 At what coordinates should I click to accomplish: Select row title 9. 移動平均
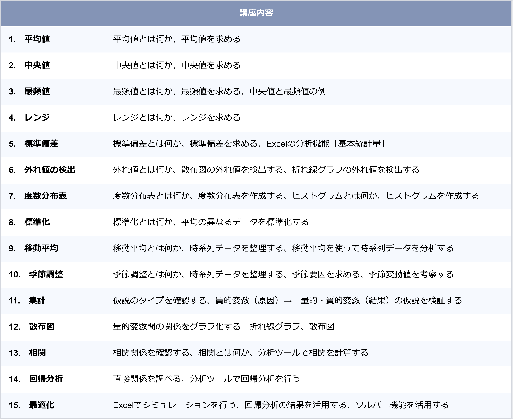pyautogui.click(x=33, y=248)
